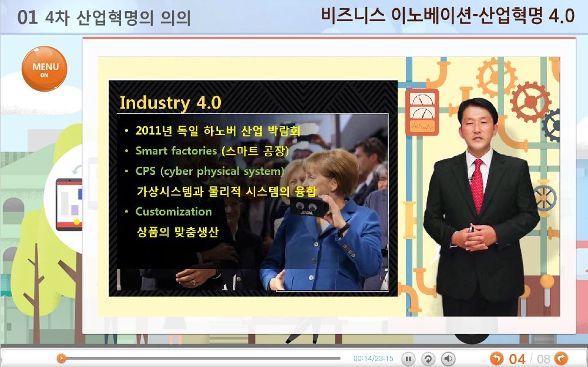Click the 00:14/23:15 time display

coord(373,359)
